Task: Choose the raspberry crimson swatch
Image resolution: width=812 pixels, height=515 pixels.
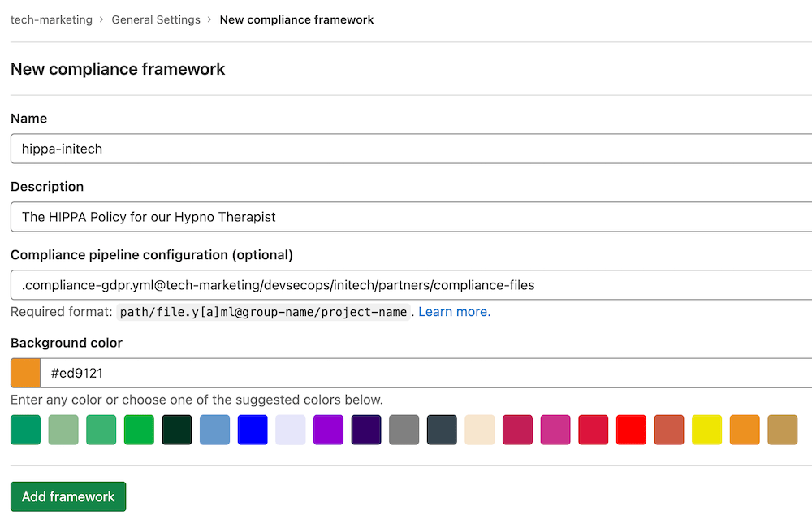Action: click(x=517, y=430)
